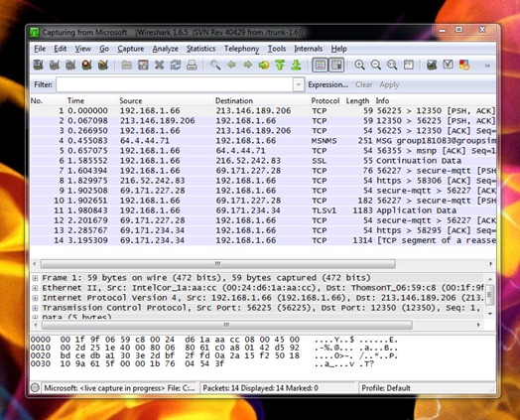Close the capture file using X icon
The height and width of the screenshot is (420, 520).
click(159, 65)
